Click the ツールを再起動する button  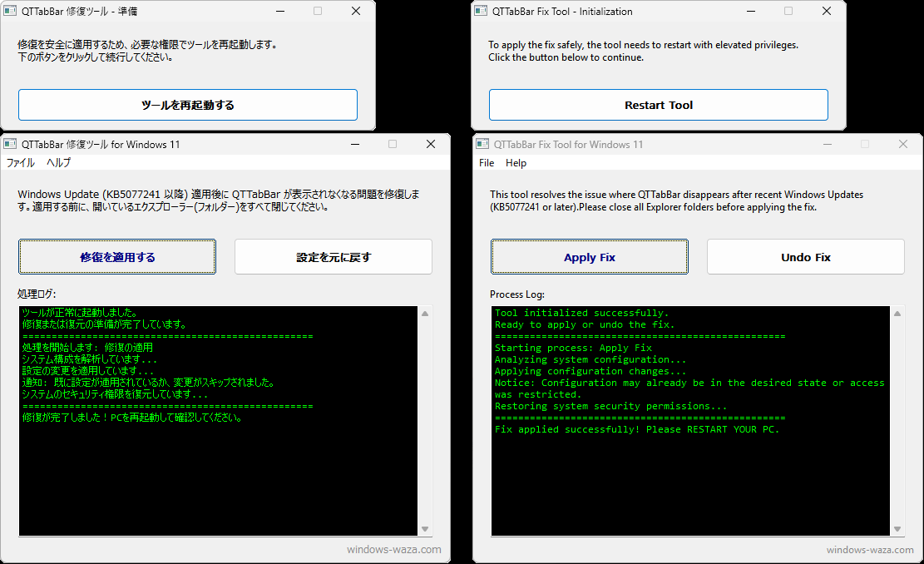tap(187, 105)
